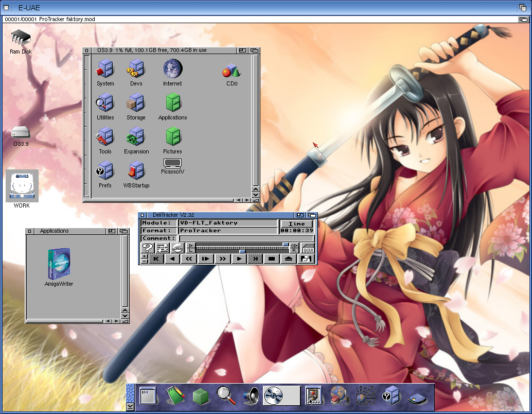532x414 pixels.
Task: Eject the module in DeliTracker
Action: coord(289,259)
